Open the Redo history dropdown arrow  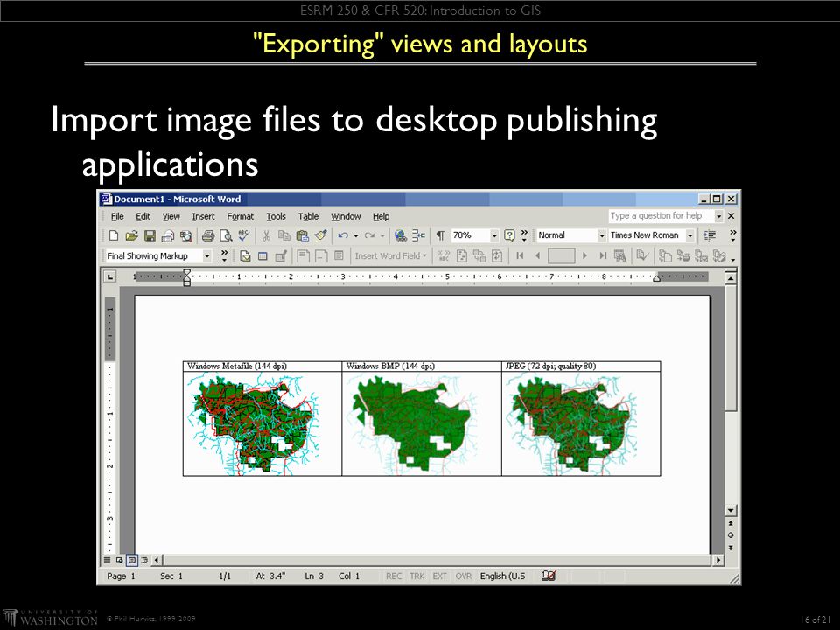[382, 235]
